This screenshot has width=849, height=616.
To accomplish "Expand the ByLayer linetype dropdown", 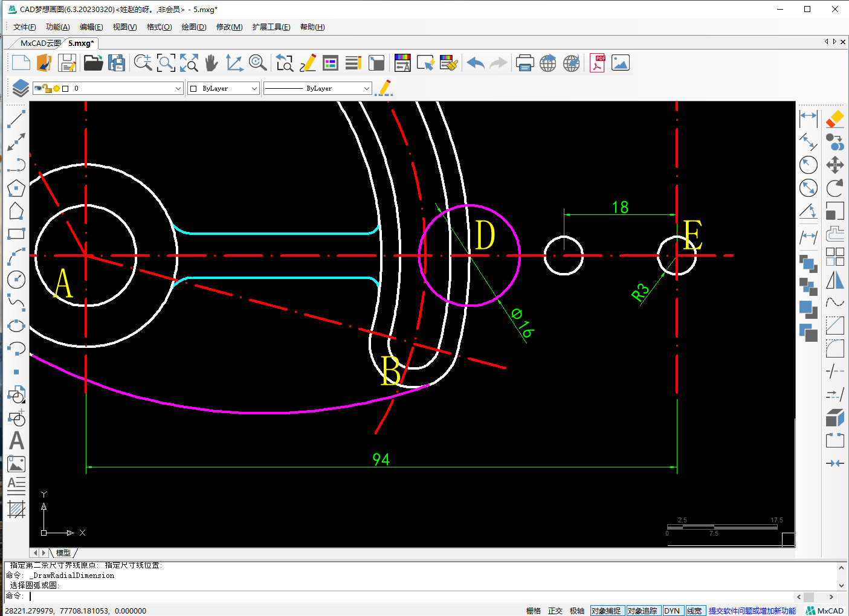I will (x=366, y=88).
